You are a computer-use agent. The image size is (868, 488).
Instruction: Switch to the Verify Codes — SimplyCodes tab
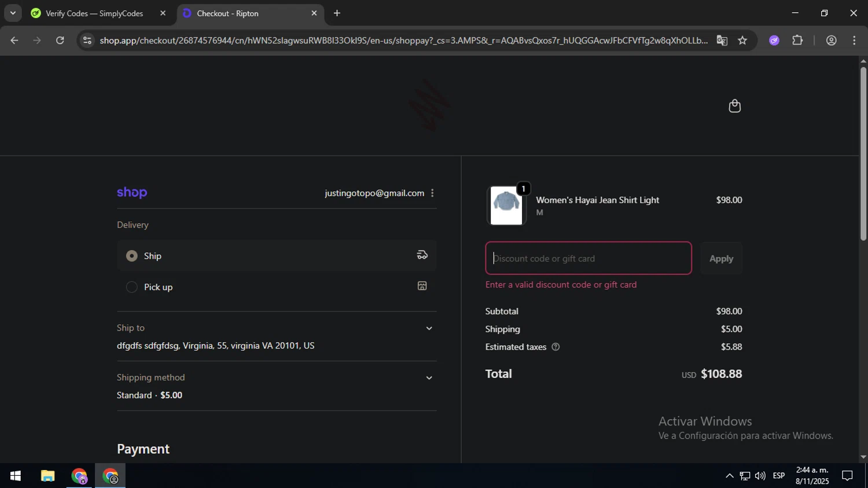pos(99,13)
